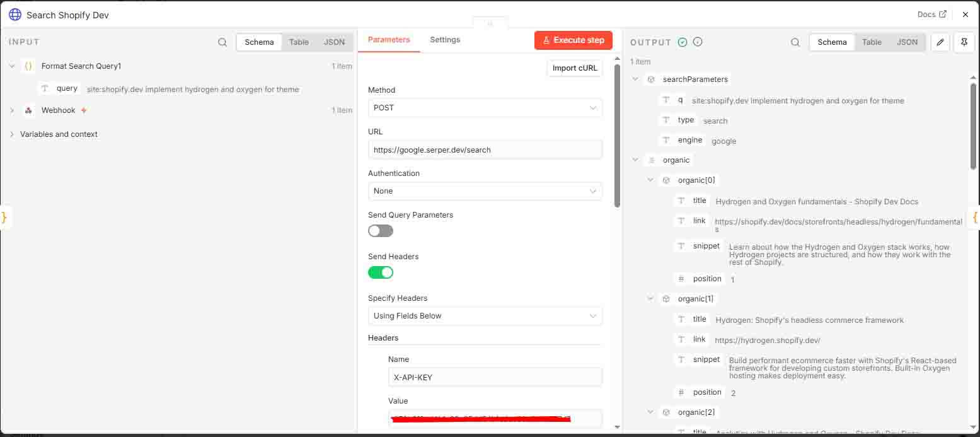Click the globe icon beside Search Shopify Dev

point(14,14)
